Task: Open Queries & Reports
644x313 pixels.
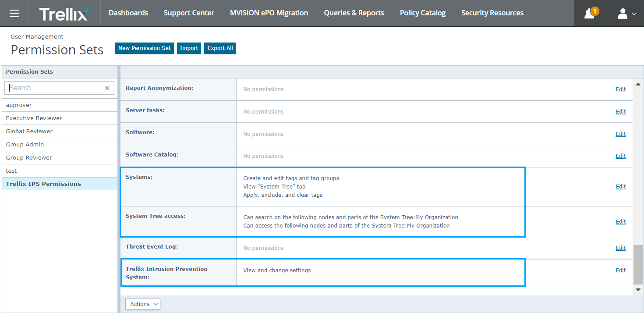Action: (x=354, y=13)
